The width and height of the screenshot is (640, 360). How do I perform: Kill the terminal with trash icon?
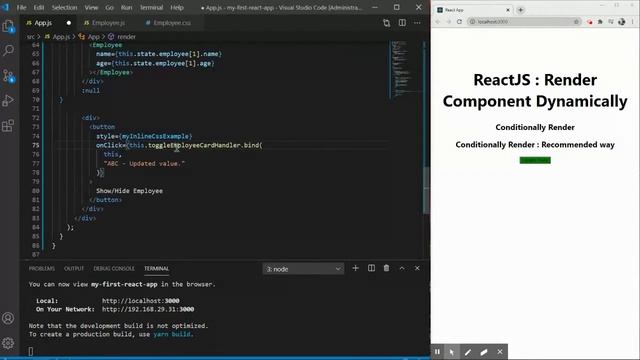386,268
